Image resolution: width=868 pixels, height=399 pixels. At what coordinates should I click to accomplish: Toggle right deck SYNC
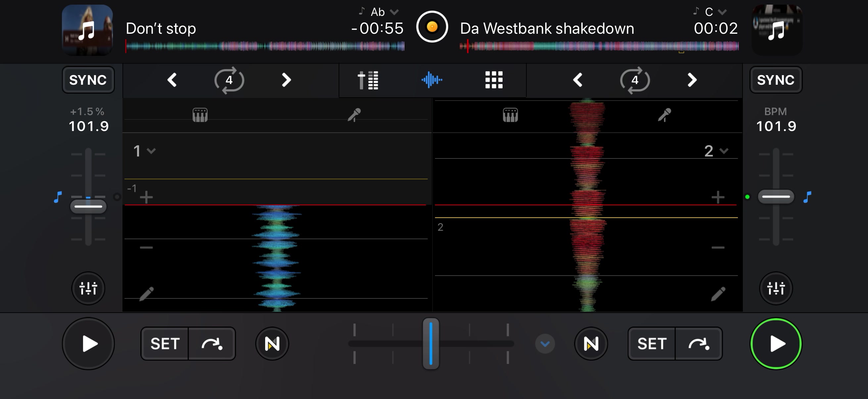click(776, 80)
